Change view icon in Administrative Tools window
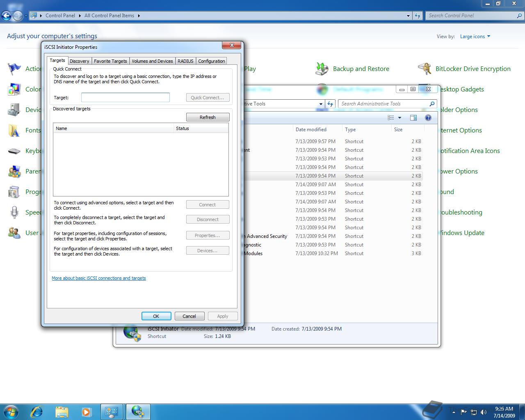The image size is (525, 420). pos(391,118)
